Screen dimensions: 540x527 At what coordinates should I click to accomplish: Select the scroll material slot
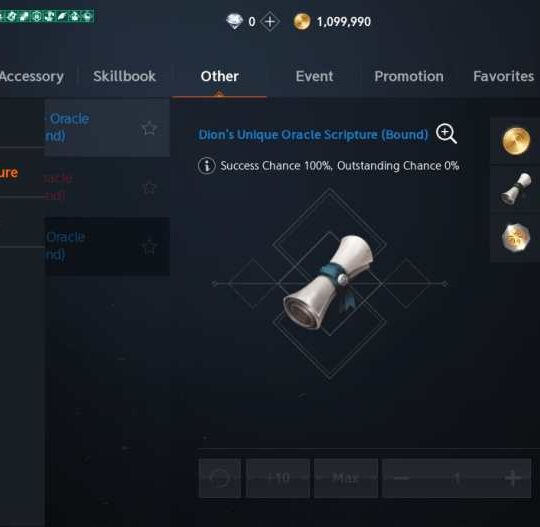tap(516, 189)
